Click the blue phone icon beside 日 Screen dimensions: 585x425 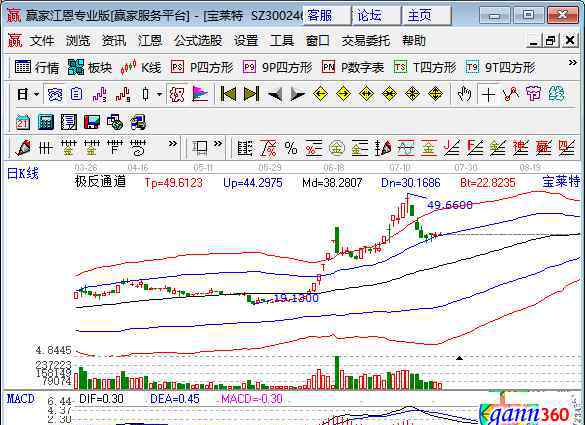pyautogui.click(x=55, y=94)
